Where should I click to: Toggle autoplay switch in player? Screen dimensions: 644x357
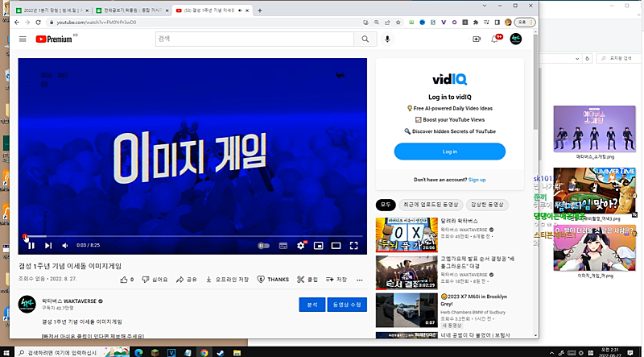(x=263, y=246)
